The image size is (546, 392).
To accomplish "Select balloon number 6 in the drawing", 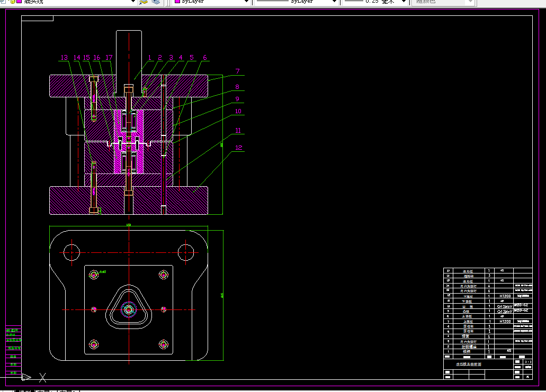I will pyautogui.click(x=205, y=57).
